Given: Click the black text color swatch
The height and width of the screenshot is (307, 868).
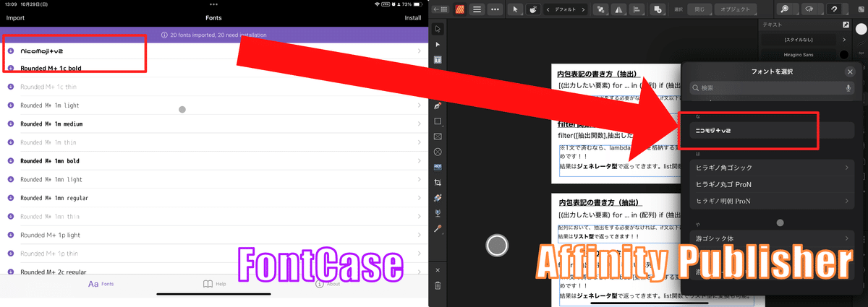Looking at the screenshot, I should click(x=843, y=54).
